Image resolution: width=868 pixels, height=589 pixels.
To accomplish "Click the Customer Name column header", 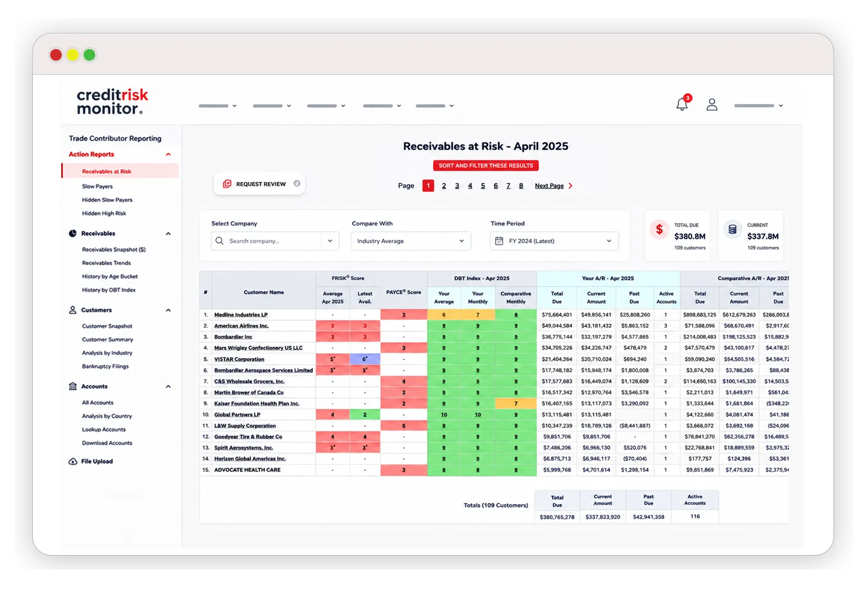I will pos(263,292).
